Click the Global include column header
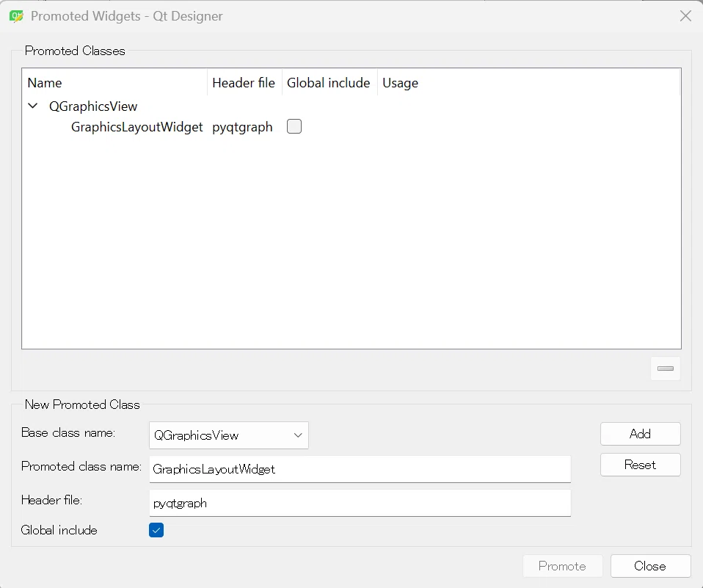Screen dimensions: 703x588 coord(329,82)
